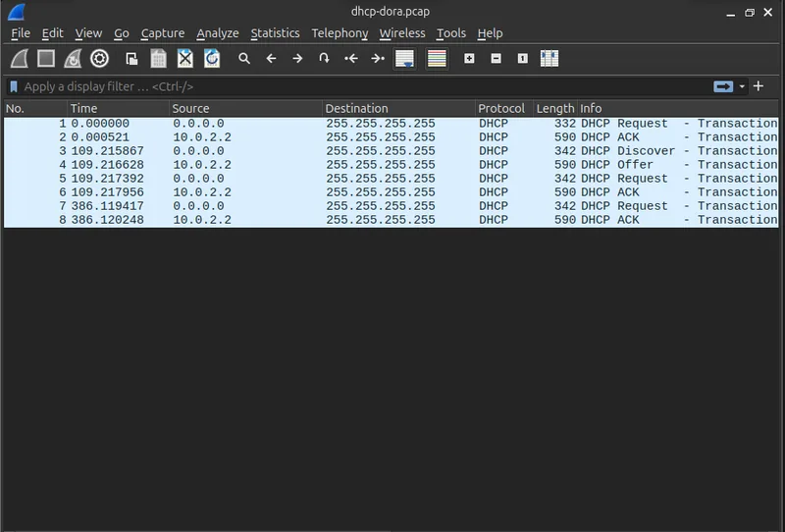Open the Statistics menu

pyautogui.click(x=275, y=33)
